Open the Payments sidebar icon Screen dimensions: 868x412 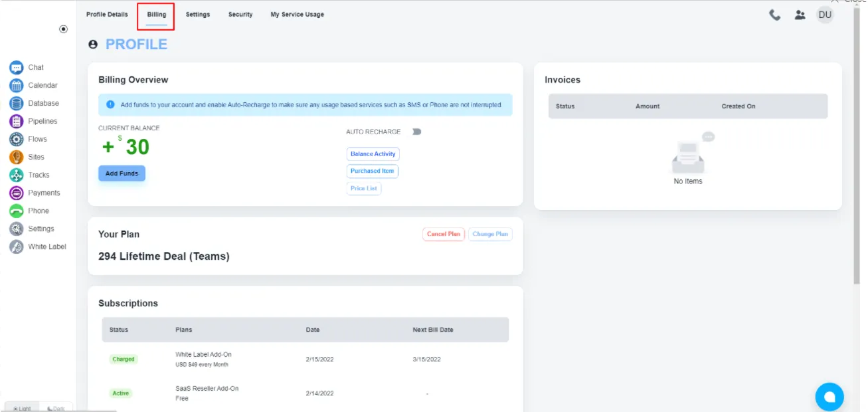(17, 193)
